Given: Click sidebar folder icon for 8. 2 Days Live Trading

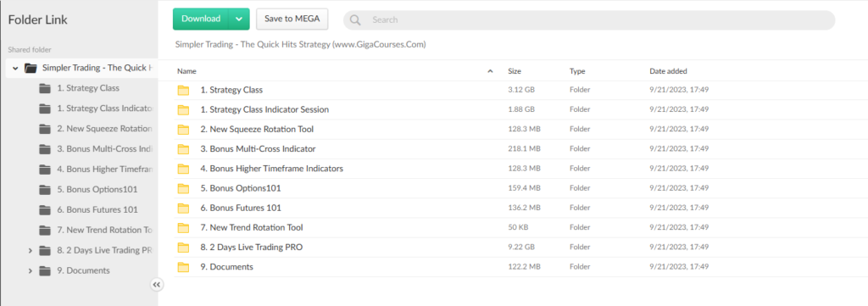Looking at the screenshot, I should (46, 251).
